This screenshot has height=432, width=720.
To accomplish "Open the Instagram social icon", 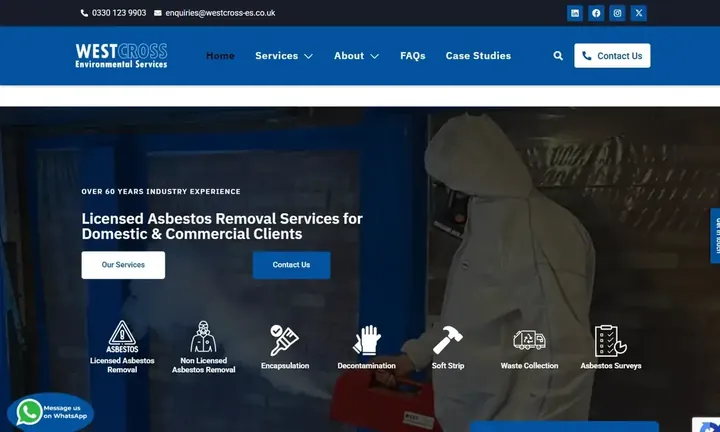I will point(618,13).
